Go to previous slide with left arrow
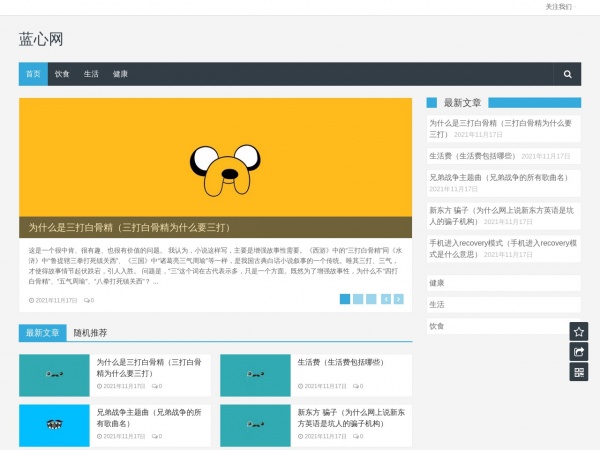Viewport: 600px width, 450px height. click(x=386, y=299)
